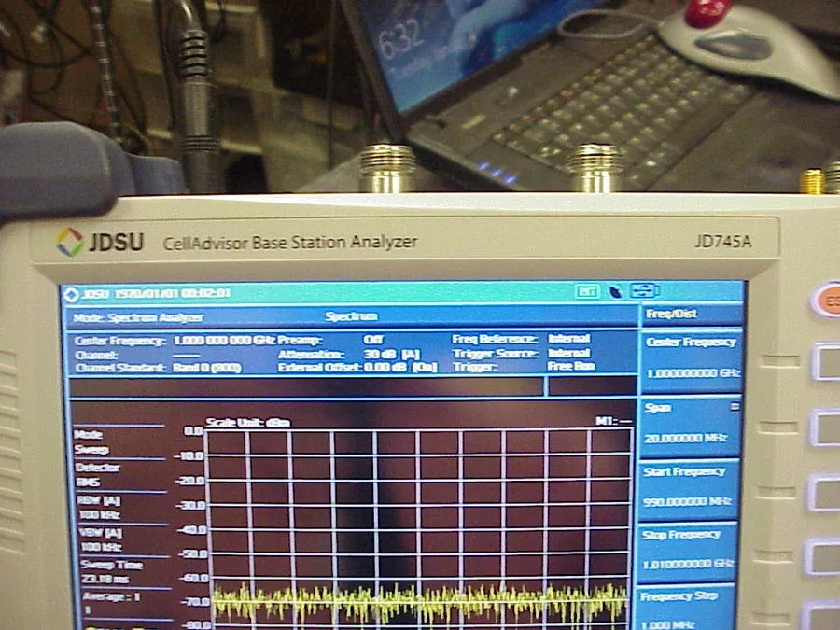Tap the Trigger Source Internal value
The height and width of the screenshot is (630, 840).
tap(569, 353)
